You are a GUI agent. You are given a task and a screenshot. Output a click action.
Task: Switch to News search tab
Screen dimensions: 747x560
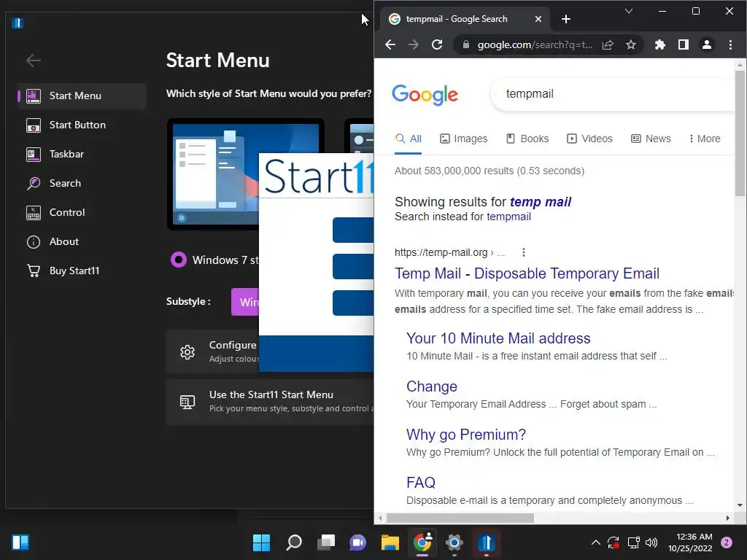coord(651,139)
